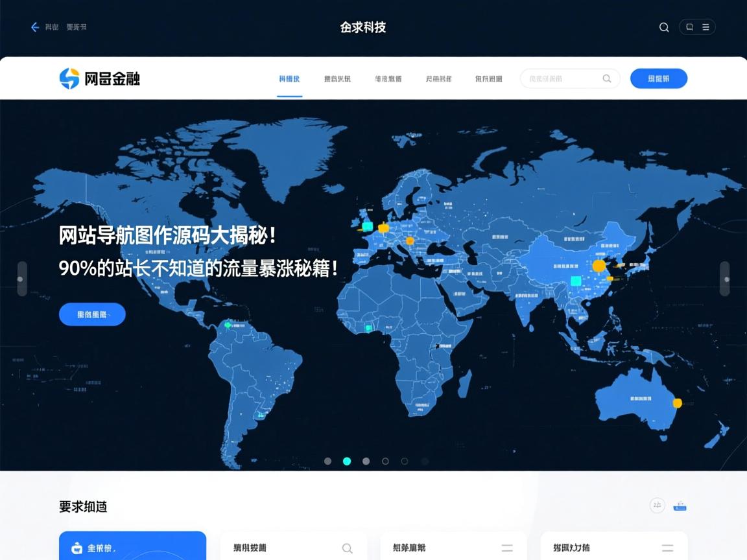Click the right-edge carousel arrow control

[x=725, y=279]
